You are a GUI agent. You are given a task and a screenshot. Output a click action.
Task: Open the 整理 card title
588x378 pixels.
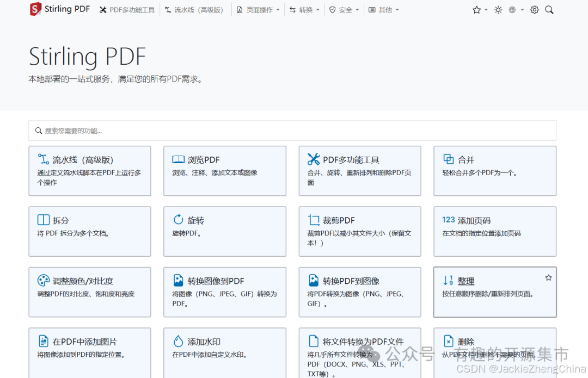[466, 281]
